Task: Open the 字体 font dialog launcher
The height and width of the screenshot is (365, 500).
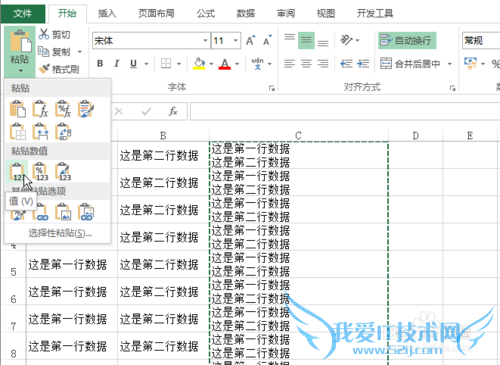Action: [272, 88]
